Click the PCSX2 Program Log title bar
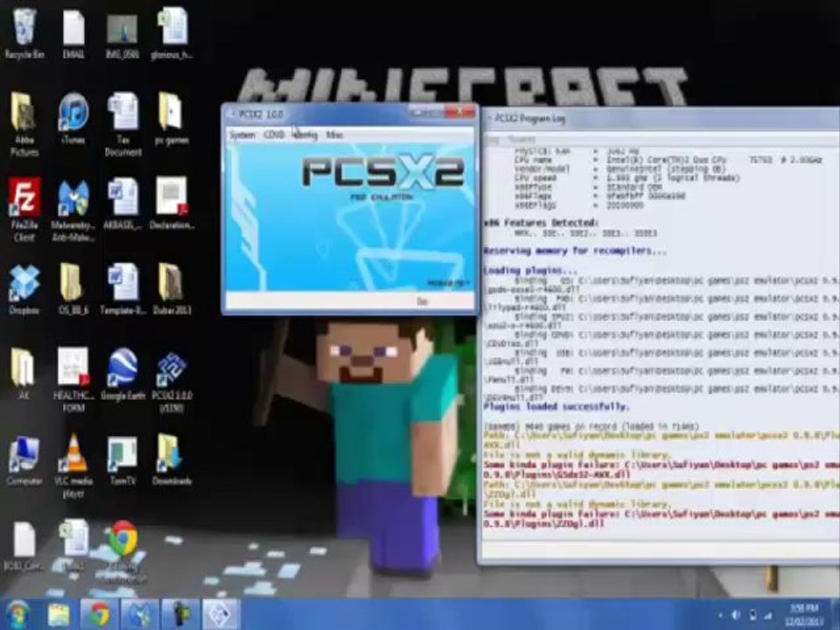 pyautogui.click(x=661, y=118)
